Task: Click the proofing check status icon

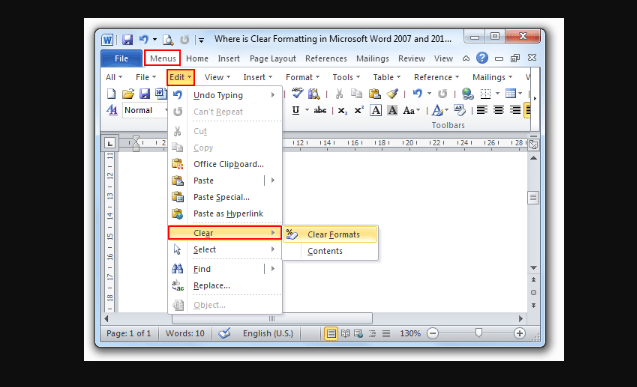Action: 224,333
